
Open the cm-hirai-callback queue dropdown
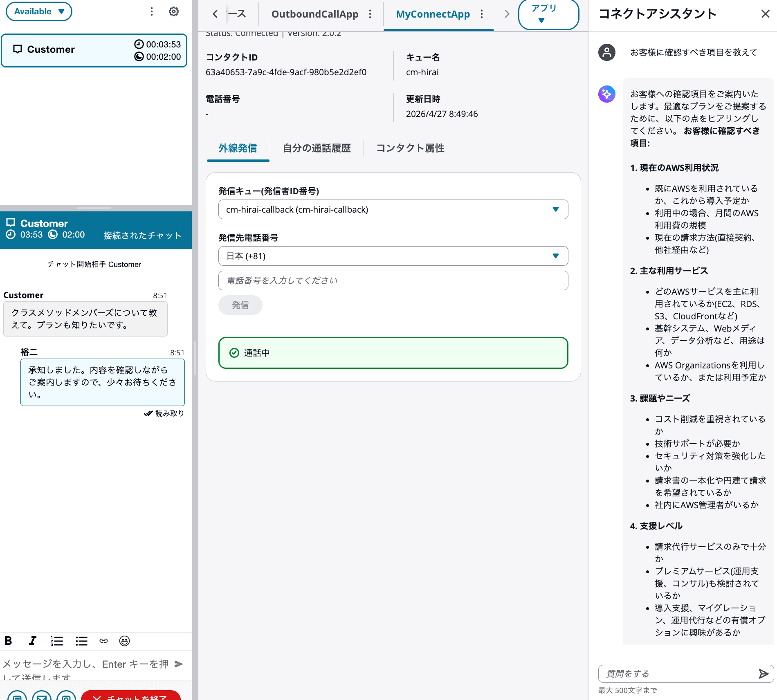click(393, 209)
